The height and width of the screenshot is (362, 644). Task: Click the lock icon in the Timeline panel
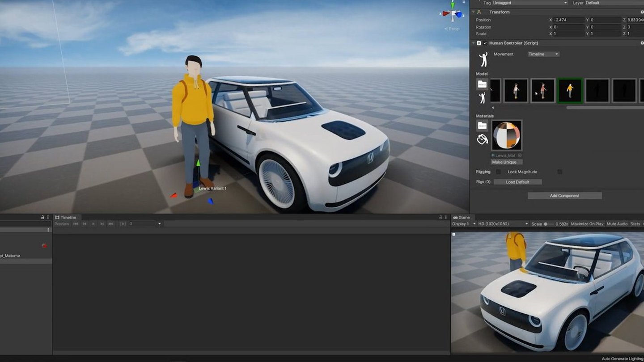click(x=441, y=217)
